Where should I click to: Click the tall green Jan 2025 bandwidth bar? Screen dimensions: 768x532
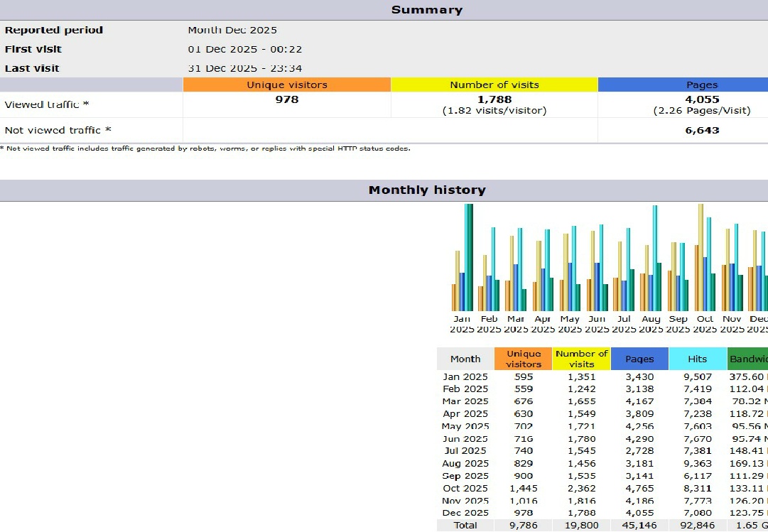(469, 257)
